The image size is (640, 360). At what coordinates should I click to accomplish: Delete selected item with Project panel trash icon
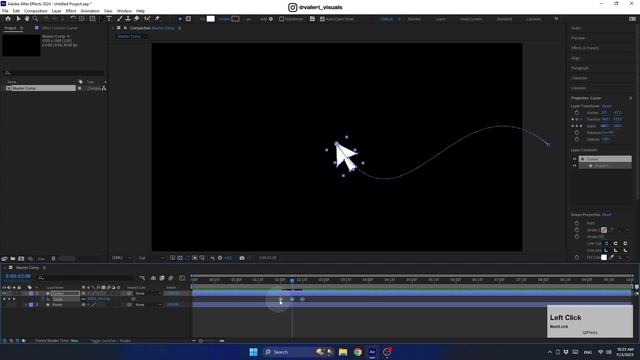point(53,258)
